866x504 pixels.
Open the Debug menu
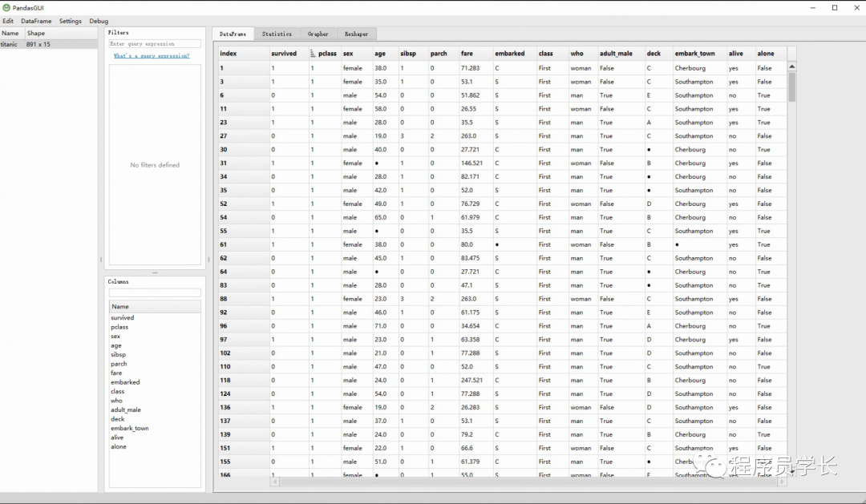99,21
